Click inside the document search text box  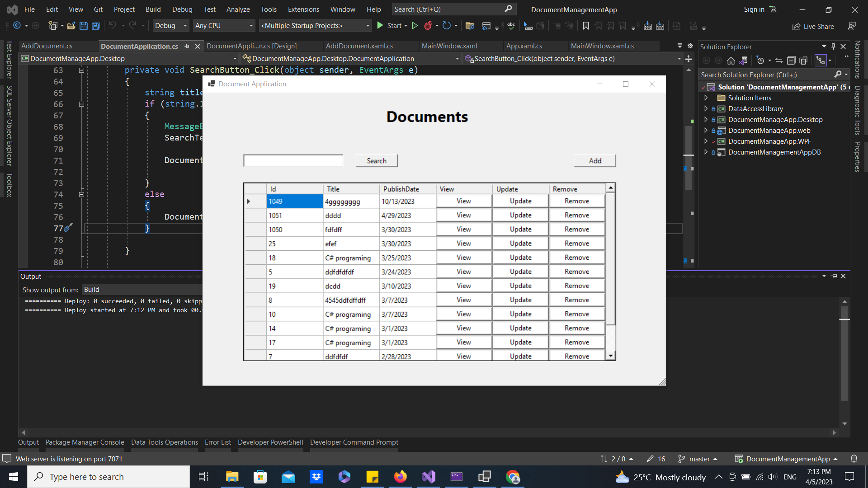[x=293, y=160]
